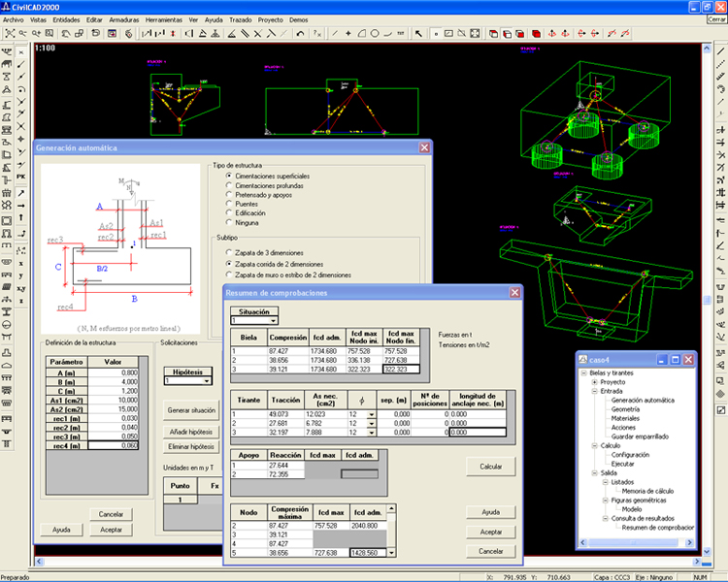The image size is (728, 582).
Task: Select 'Zapata de 3 dimensiones' subtype
Action: point(227,253)
